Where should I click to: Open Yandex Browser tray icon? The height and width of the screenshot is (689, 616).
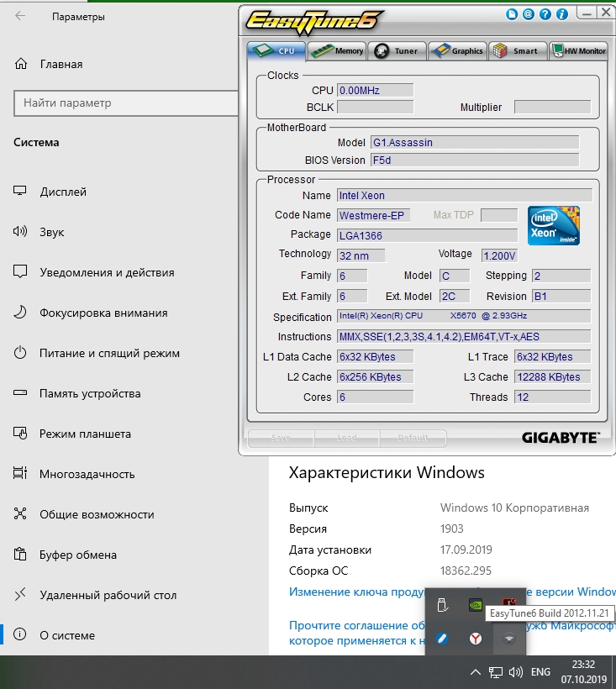(476, 639)
